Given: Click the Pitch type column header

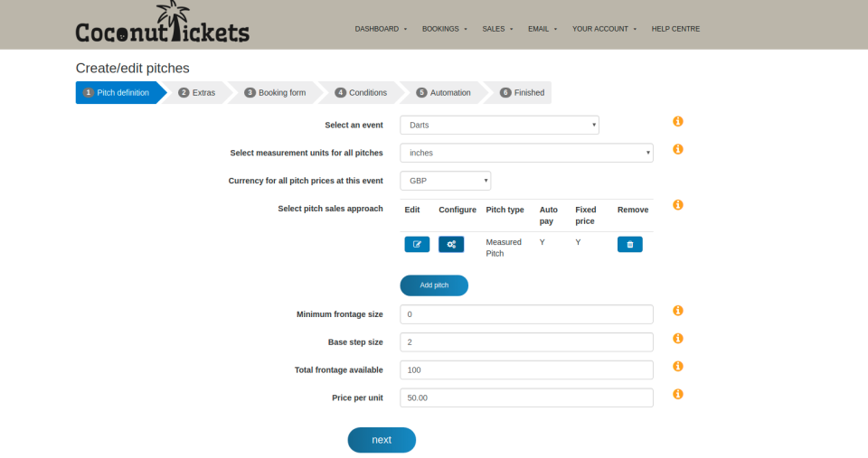Looking at the screenshot, I should tap(505, 210).
